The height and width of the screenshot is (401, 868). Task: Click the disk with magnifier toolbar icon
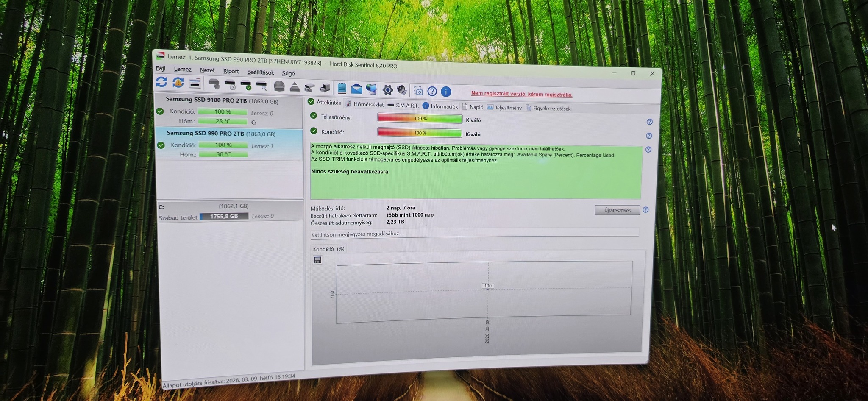coord(262,86)
